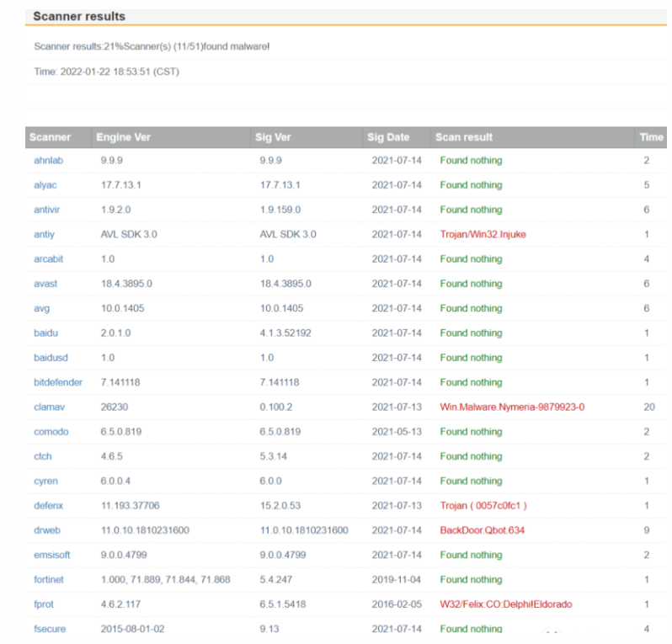Open the antiy scanner link
The height and width of the screenshot is (644, 672).
click(x=44, y=234)
